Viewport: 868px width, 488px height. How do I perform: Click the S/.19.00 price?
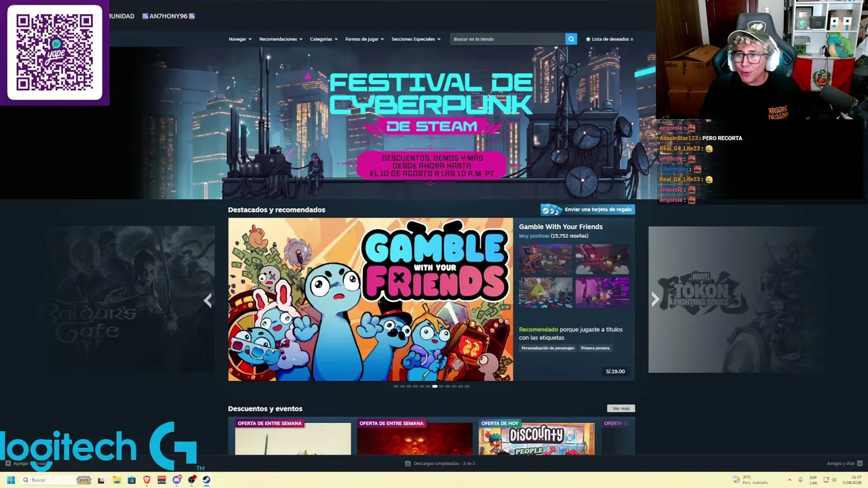point(616,371)
